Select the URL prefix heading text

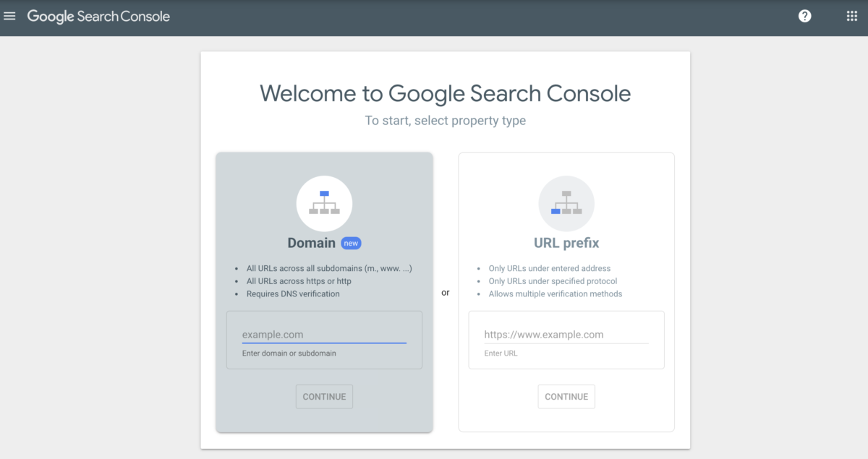566,244
